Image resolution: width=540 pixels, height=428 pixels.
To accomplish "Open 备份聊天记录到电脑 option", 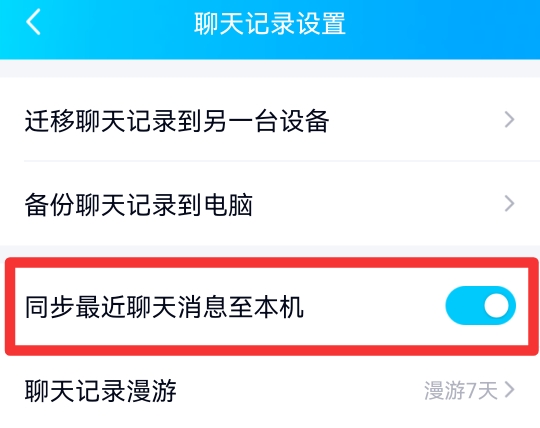I will coord(270,203).
